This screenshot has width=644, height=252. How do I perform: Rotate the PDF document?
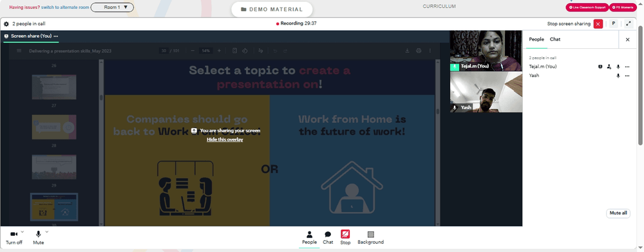244,51
